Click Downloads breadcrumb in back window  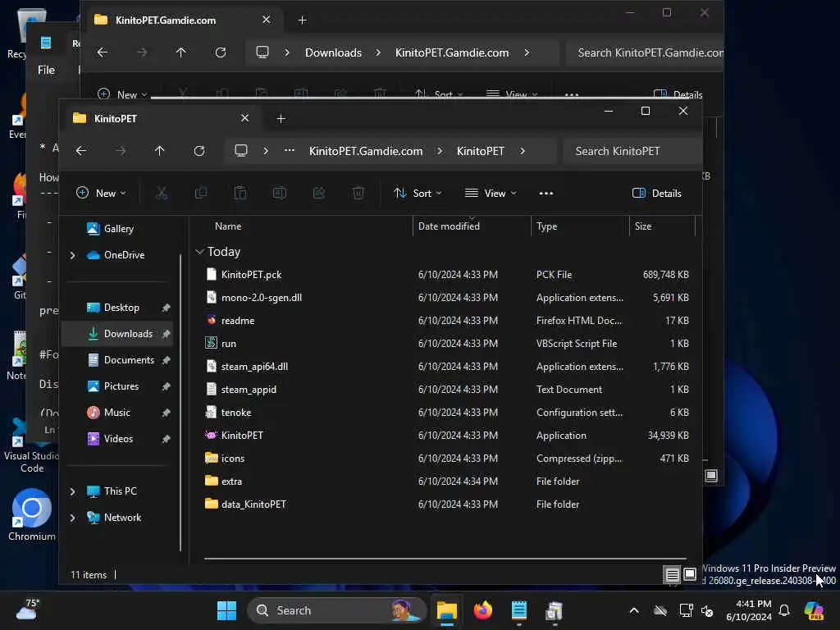tap(333, 52)
